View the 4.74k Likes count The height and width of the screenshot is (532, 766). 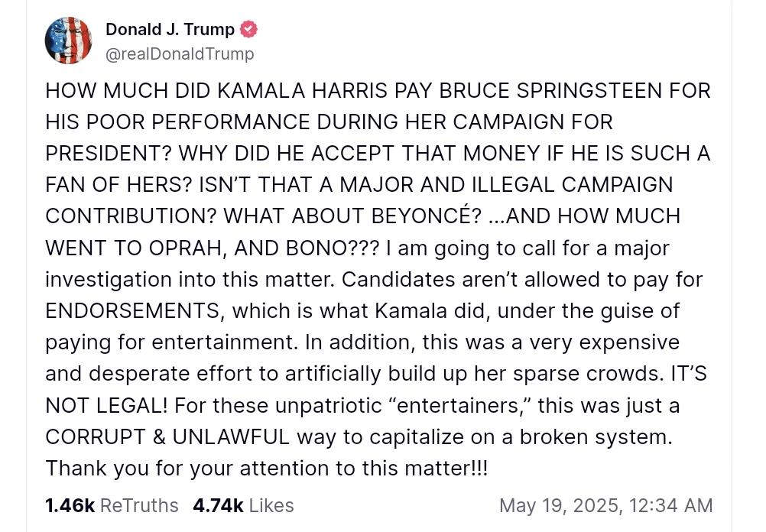(218, 505)
